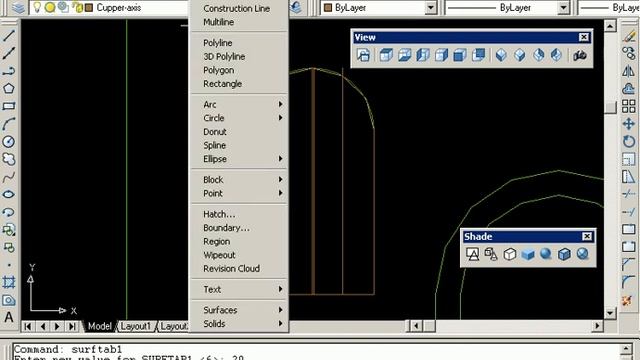The height and width of the screenshot is (360, 640).
Task: Expand the Point submenu
Action: [240, 193]
